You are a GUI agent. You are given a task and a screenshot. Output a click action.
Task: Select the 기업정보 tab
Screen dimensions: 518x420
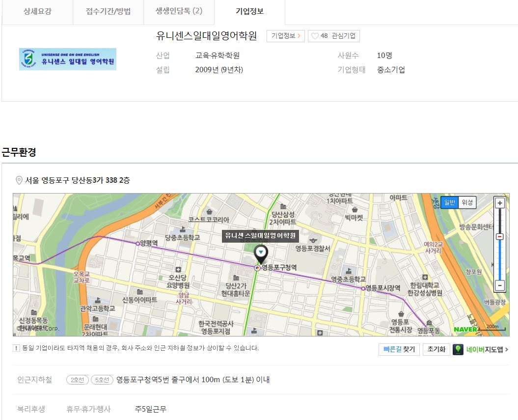250,12
